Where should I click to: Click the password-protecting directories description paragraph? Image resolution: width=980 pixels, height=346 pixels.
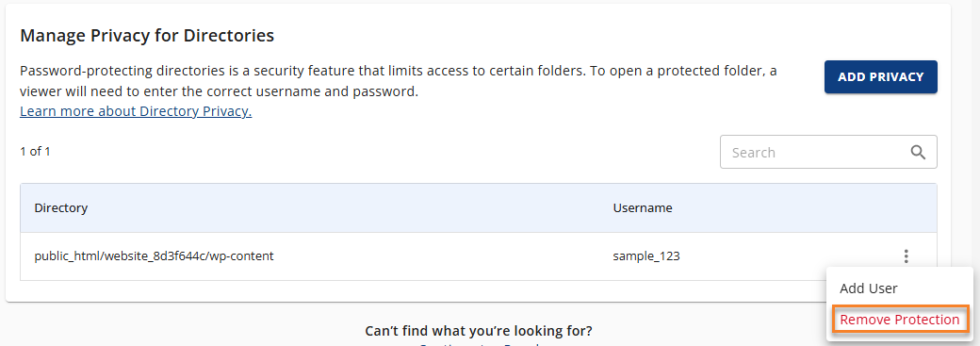click(398, 81)
